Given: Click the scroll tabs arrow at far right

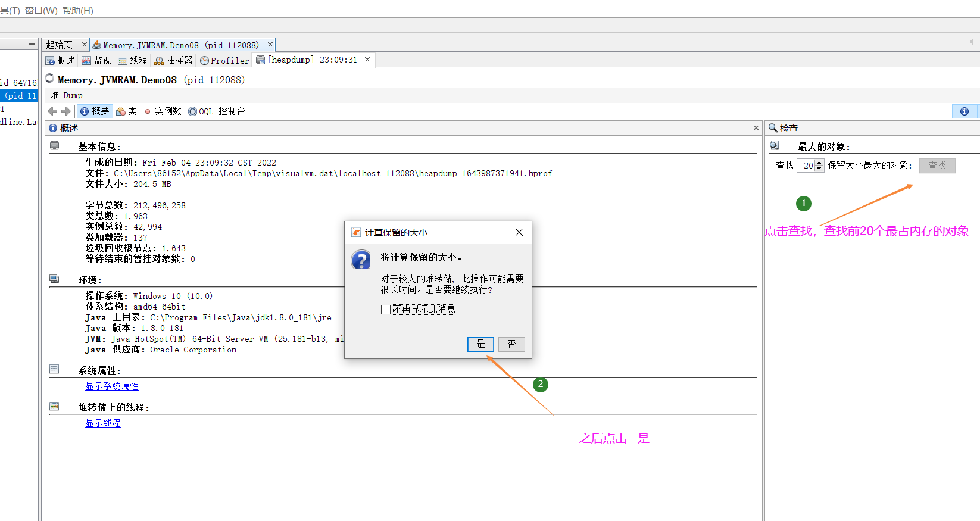Looking at the screenshot, I should tap(971, 42).
